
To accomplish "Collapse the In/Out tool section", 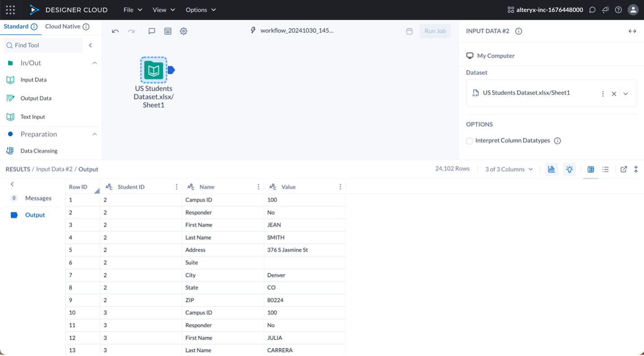I will tap(95, 63).
